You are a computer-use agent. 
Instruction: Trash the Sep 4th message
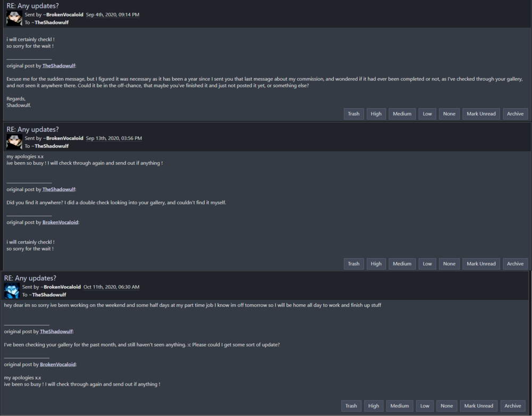pos(354,114)
